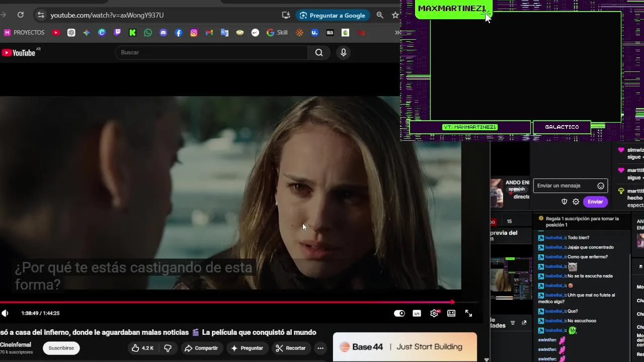Click the moderation shield icon in chat

565,202
